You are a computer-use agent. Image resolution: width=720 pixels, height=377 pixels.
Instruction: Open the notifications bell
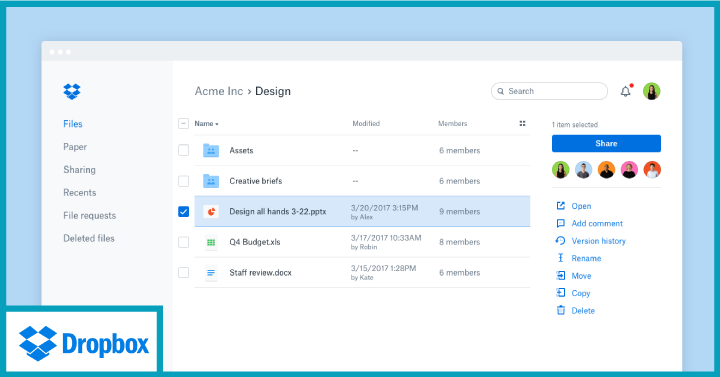click(625, 91)
